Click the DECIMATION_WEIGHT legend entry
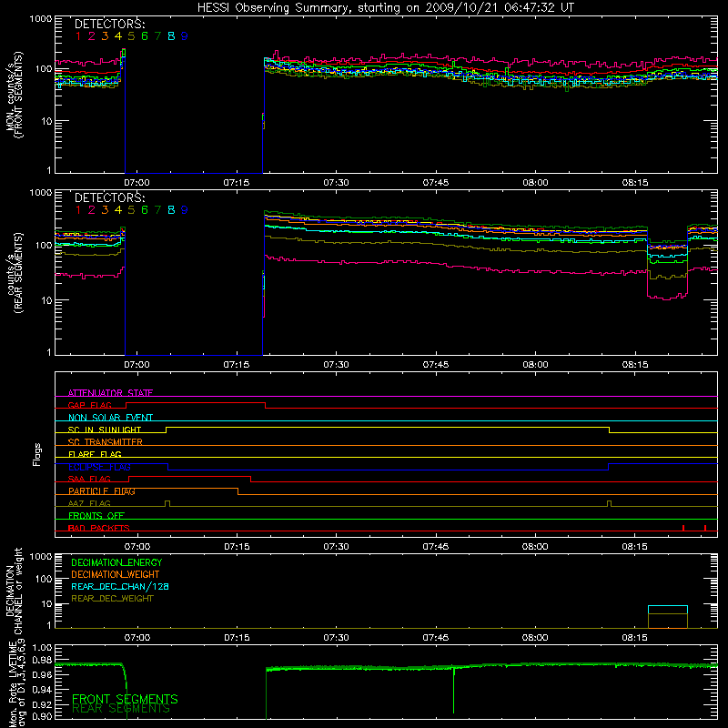Image resolution: width=728 pixels, height=728 pixels. [116, 574]
